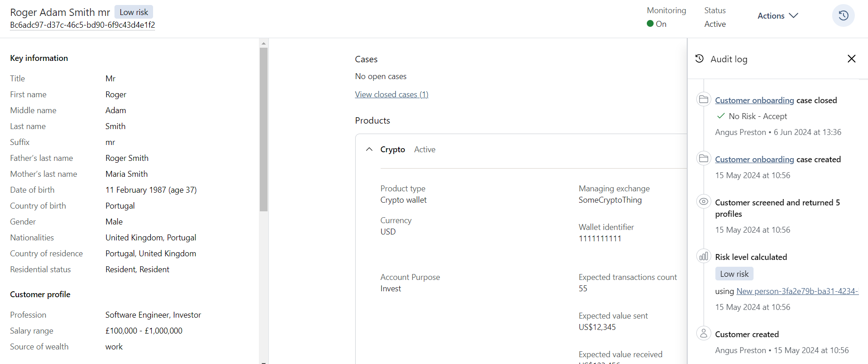
Task: Click the person icon beside Customer created
Action: tap(704, 334)
